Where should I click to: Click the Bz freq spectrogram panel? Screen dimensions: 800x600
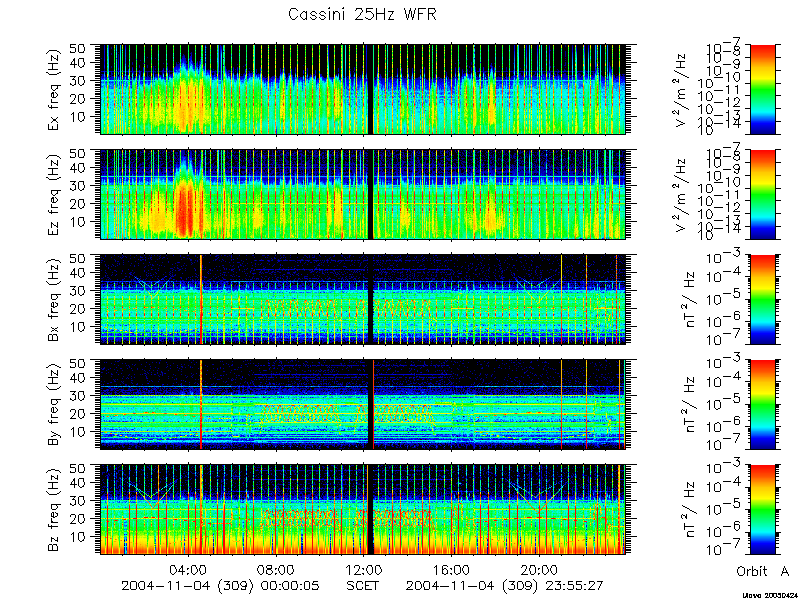tap(363, 510)
